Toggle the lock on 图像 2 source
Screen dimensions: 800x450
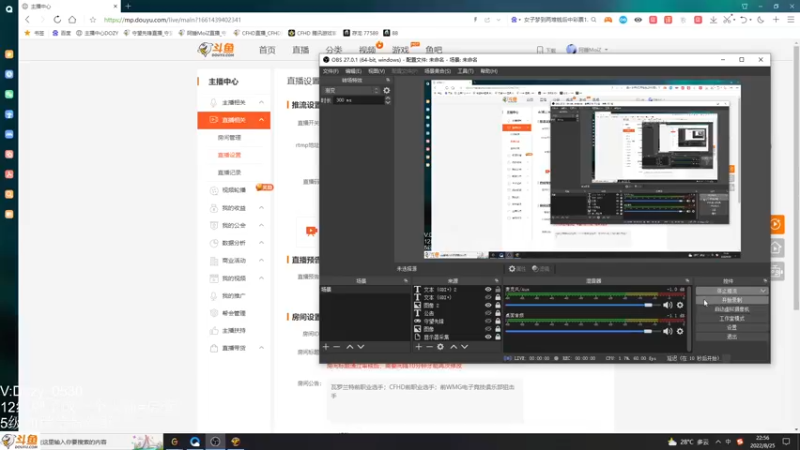pos(498,305)
